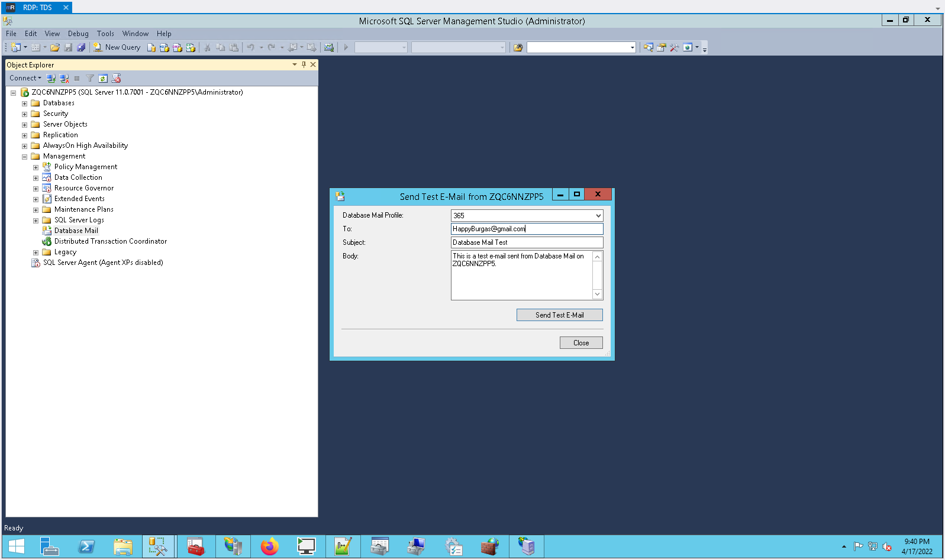The image size is (945, 560).
Task: Open the Help menu
Action: [x=164, y=34]
